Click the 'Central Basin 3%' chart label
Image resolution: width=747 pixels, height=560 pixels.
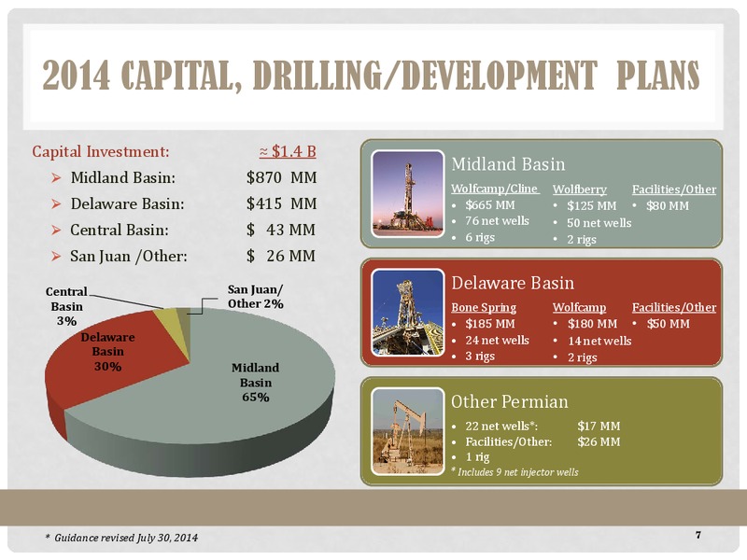[66, 306]
